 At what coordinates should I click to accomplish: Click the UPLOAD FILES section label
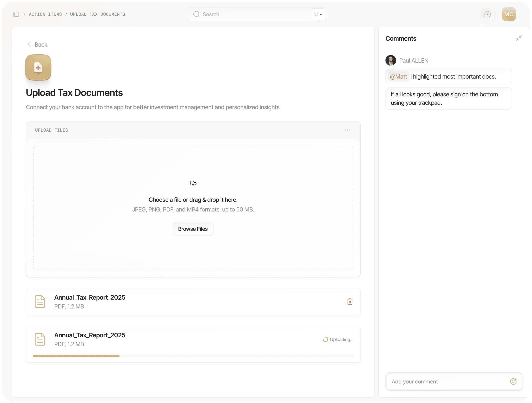coord(52,130)
